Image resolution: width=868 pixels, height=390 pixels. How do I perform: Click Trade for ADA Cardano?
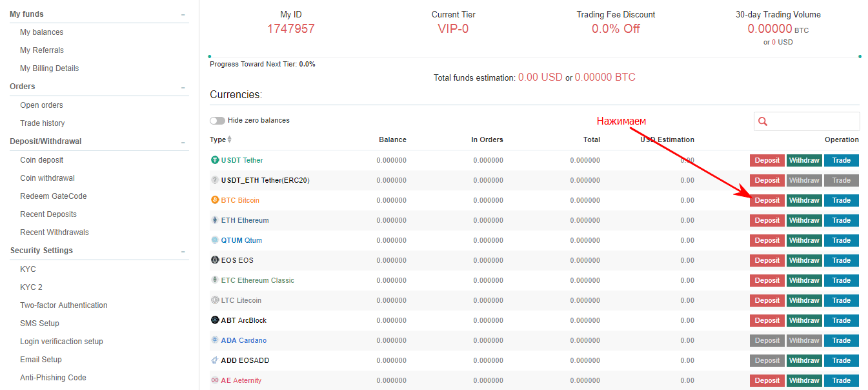842,340
